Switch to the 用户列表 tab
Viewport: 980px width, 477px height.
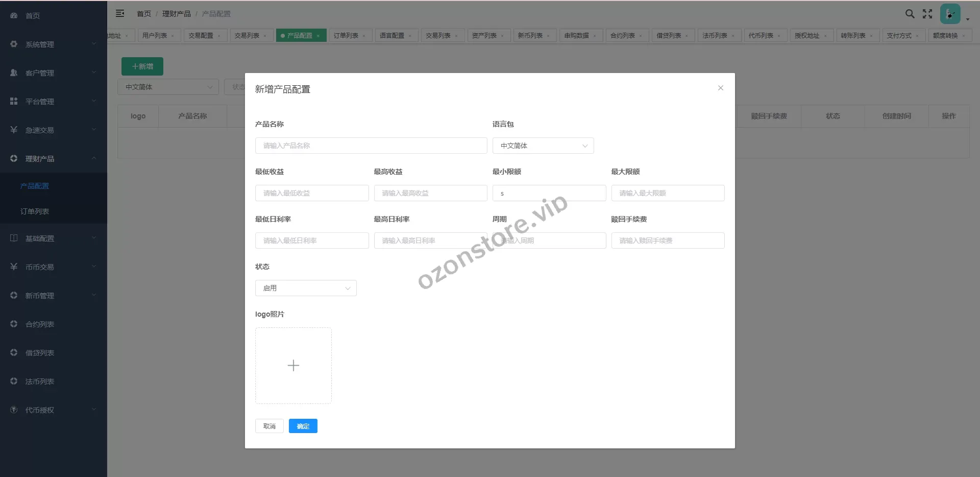pos(154,36)
